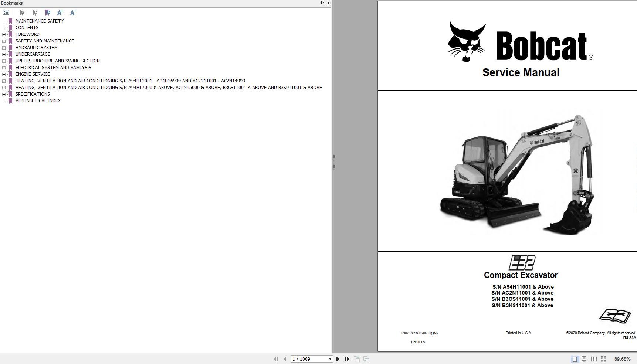
Task: Open the ALPHABETICAL INDEX bookmark
Action: click(38, 101)
